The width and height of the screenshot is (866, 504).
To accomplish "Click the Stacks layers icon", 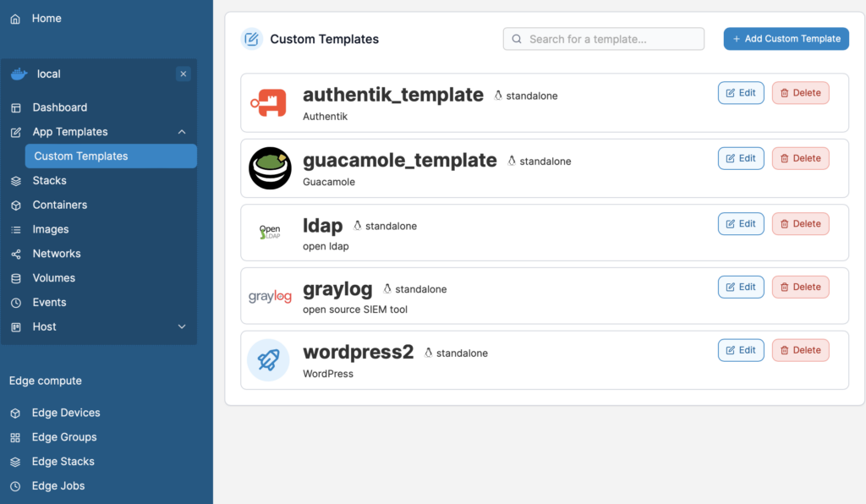I will (16, 181).
